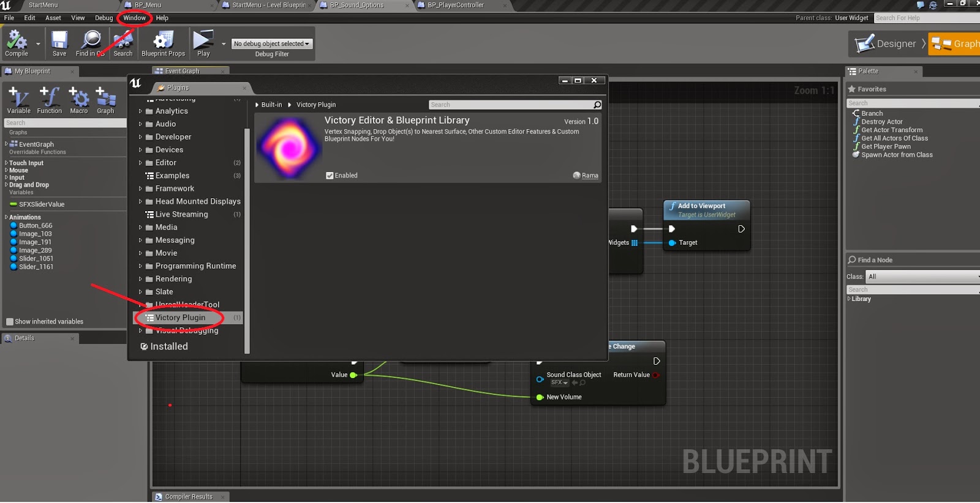Add a new Variable in My Blueprint
Image resolution: width=980 pixels, height=503 pixels.
pos(19,100)
